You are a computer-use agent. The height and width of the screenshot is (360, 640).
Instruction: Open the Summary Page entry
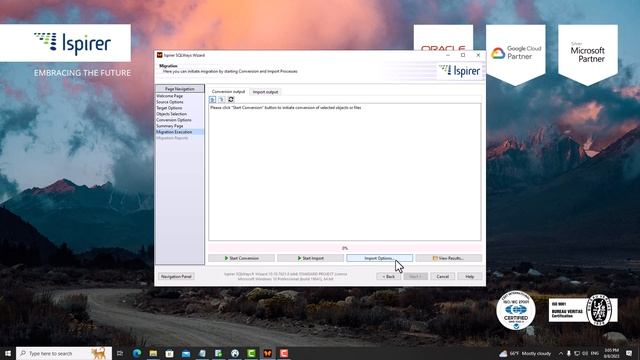[170, 126]
